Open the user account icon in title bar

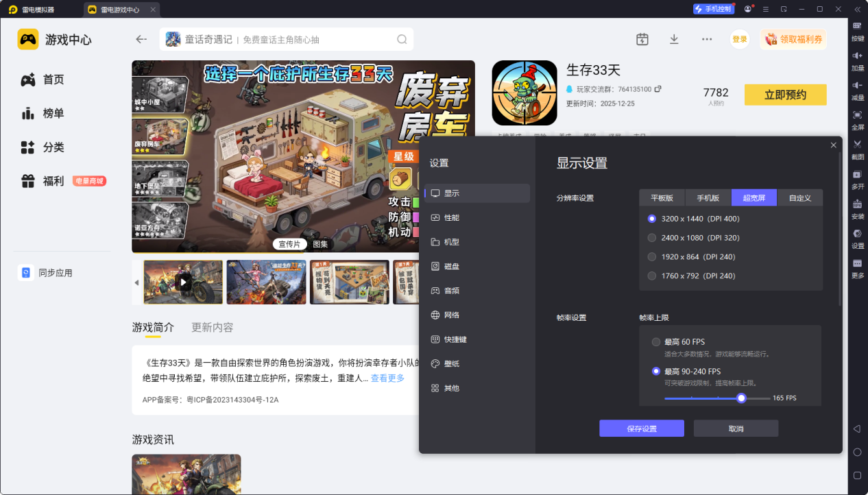[747, 9]
